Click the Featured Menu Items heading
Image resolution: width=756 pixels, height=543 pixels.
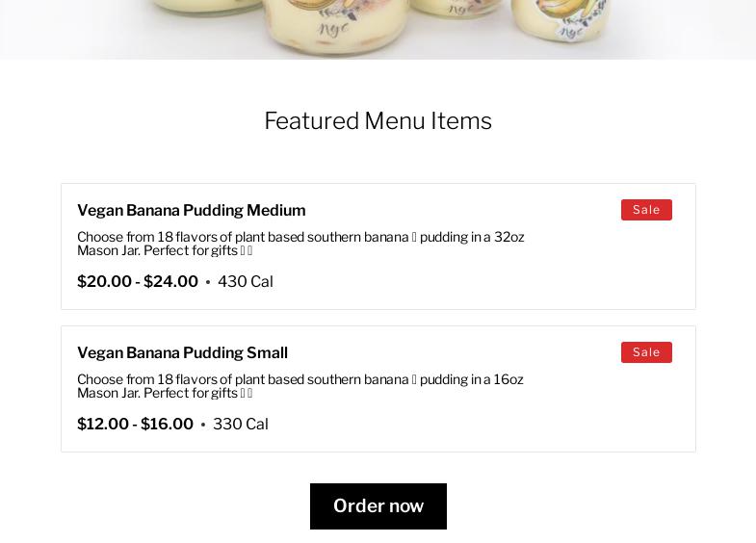click(x=378, y=121)
